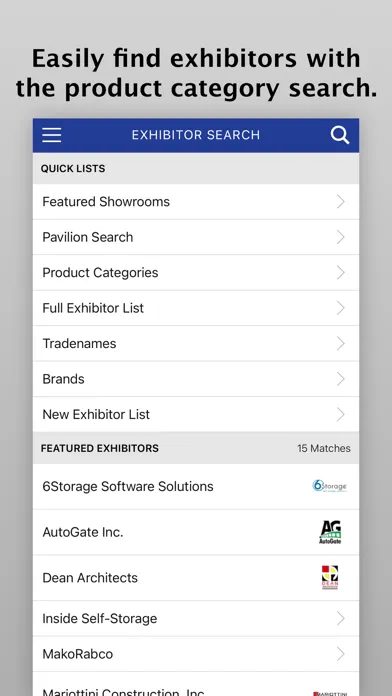Open the Tradenames chevron arrow

click(341, 344)
